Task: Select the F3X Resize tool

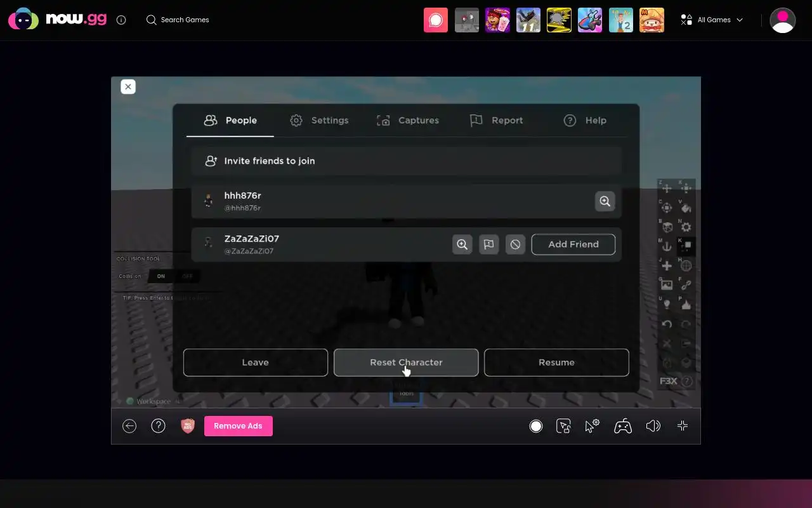Action: click(686, 189)
